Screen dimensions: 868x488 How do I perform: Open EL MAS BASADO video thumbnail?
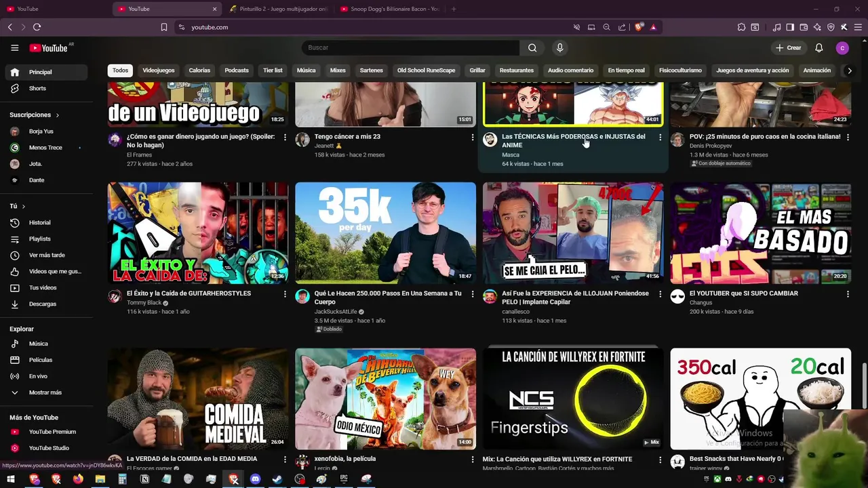click(x=760, y=232)
